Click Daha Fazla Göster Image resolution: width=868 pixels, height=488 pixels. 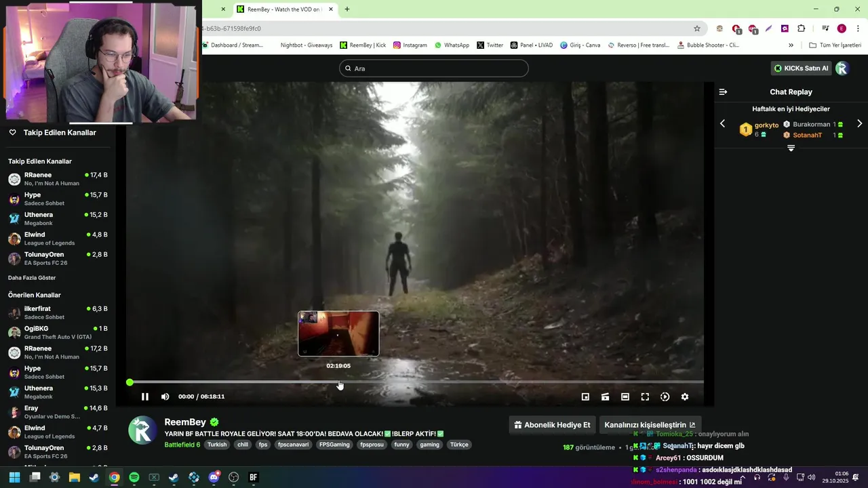click(32, 278)
